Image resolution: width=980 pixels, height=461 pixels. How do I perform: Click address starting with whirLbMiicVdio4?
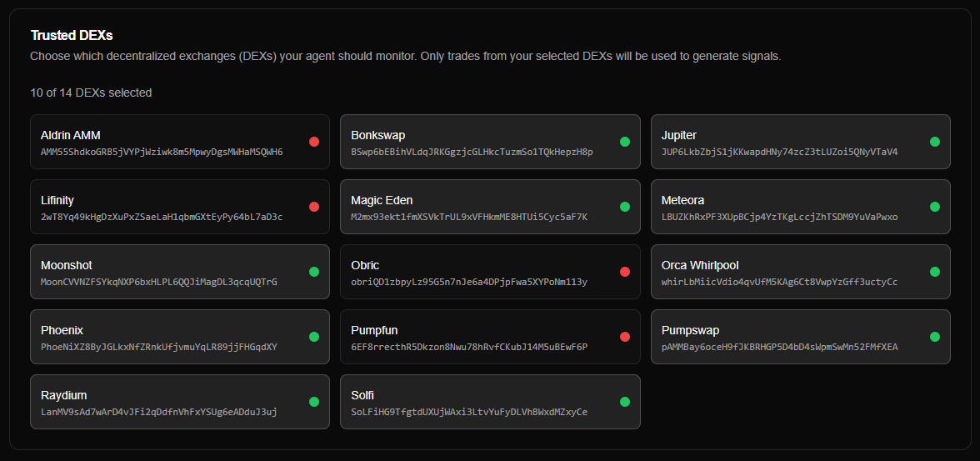pos(779,282)
